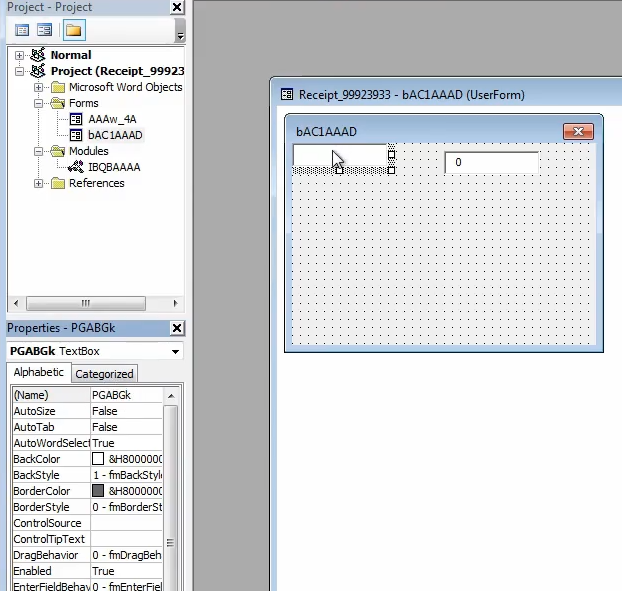
Task: Click the BackColor white color swatch
Action: (x=98, y=459)
